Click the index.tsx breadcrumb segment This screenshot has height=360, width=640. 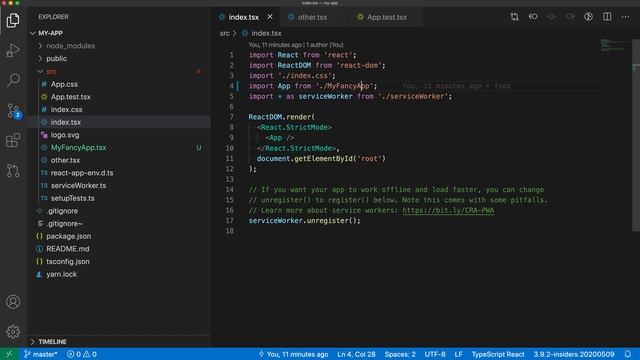click(x=262, y=33)
